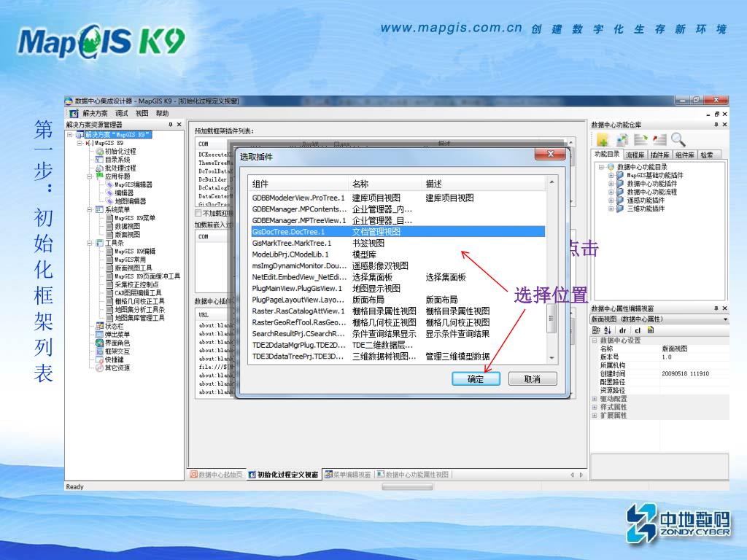Click the 快捷键 tree icon
This screenshot has width=747, height=560.
click(x=99, y=359)
